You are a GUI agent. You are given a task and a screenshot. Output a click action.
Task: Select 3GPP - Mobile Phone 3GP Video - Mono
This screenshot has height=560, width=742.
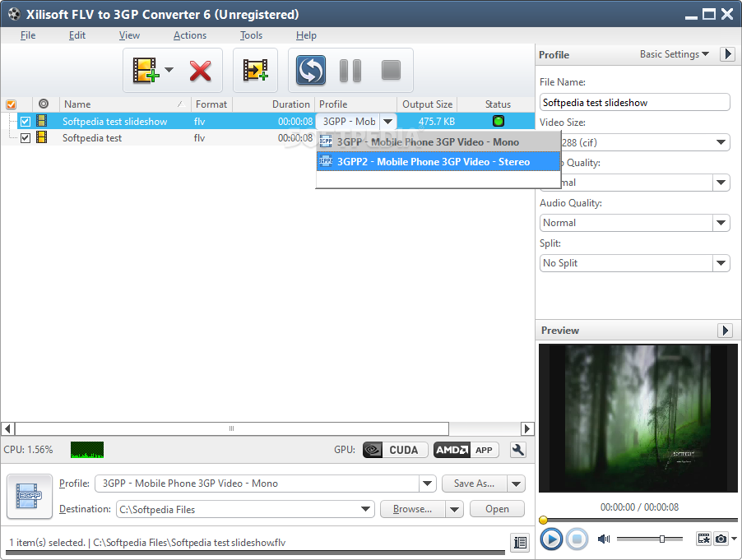[x=438, y=142]
